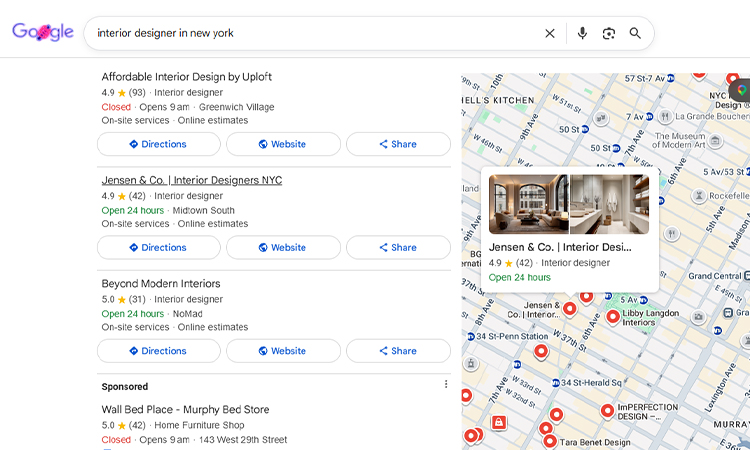This screenshot has height=450, width=750.
Task: Get directions to Beyond Modern Interiors
Action: [x=159, y=351]
